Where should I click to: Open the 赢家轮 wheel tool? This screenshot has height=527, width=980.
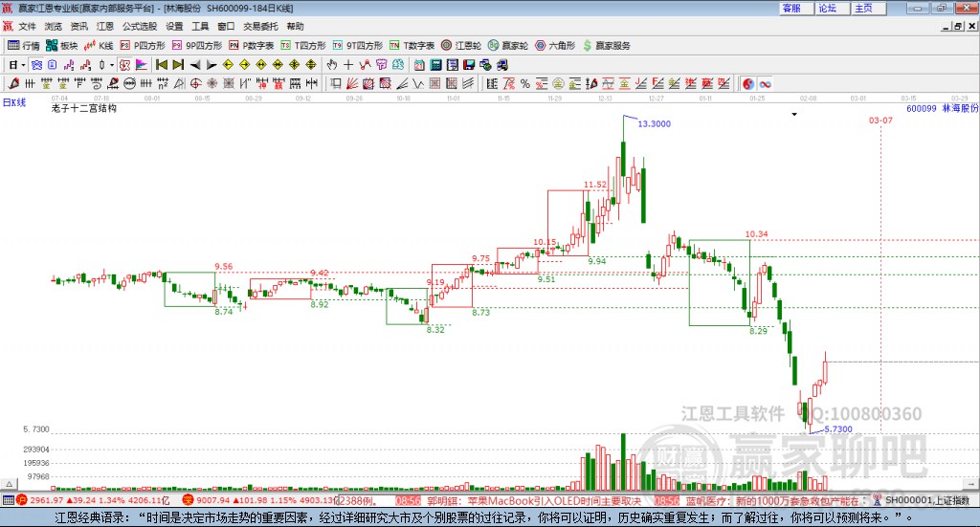click(508, 46)
